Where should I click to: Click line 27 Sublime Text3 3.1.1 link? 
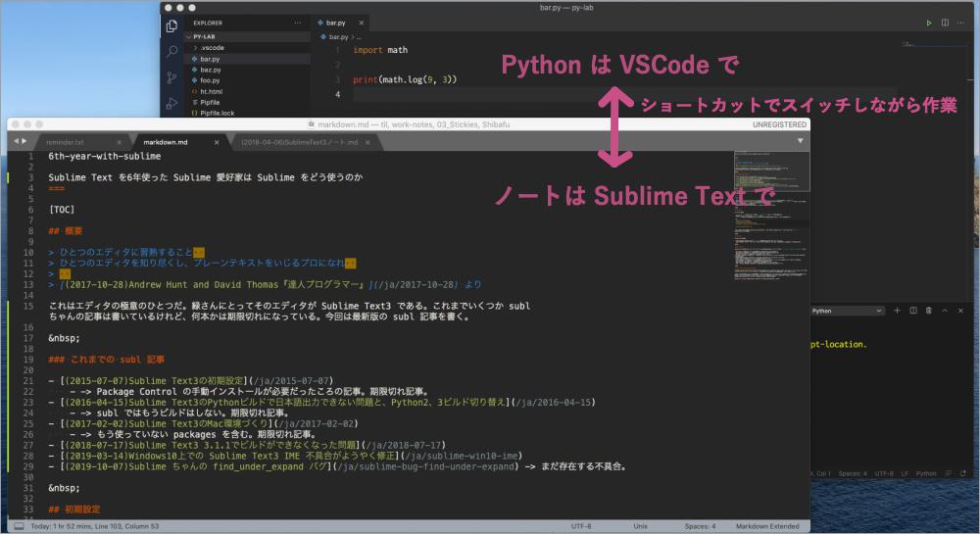246,445
